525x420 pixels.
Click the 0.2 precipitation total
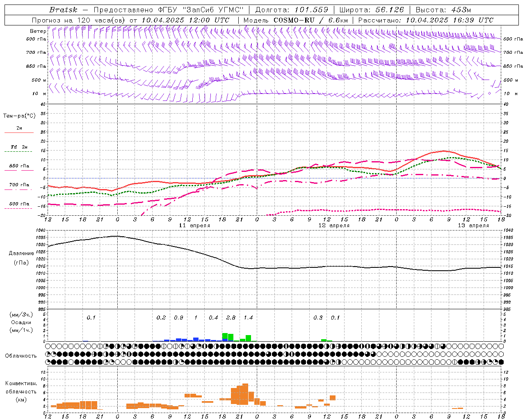tap(161, 317)
